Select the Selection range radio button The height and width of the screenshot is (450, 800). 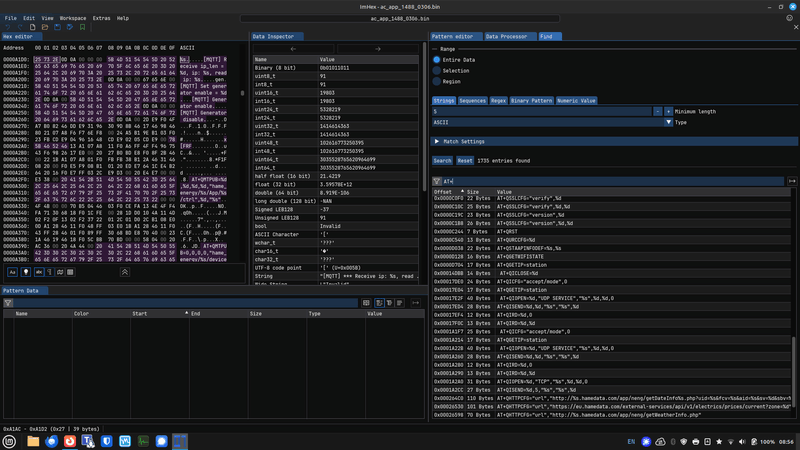tap(437, 70)
